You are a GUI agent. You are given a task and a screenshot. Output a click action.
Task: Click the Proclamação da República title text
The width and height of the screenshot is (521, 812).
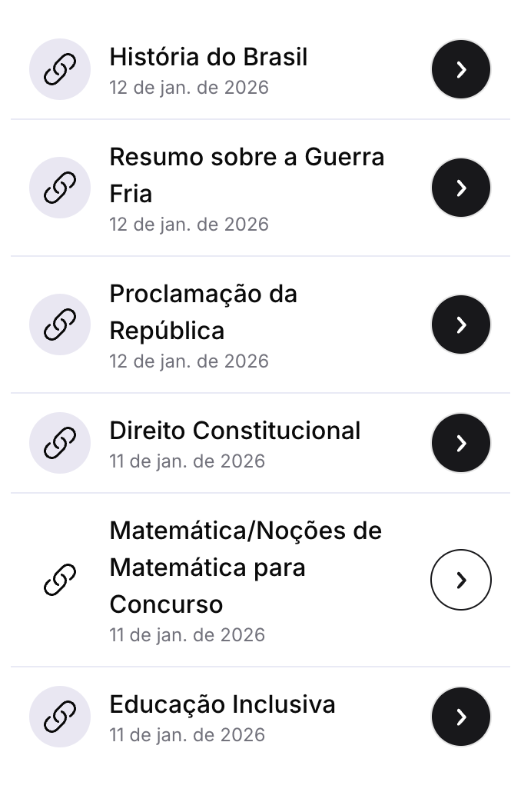[203, 312]
